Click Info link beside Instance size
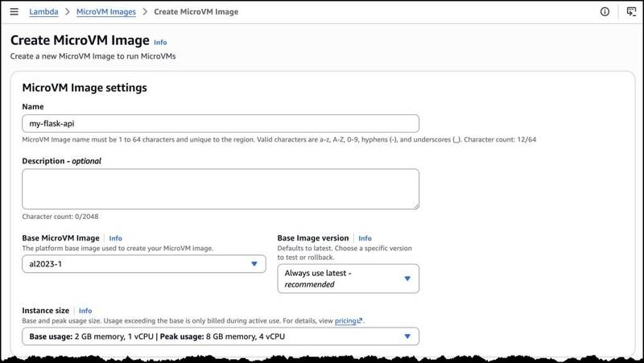Screen dimensions: 644x363 pyautogui.click(x=85, y=311)
